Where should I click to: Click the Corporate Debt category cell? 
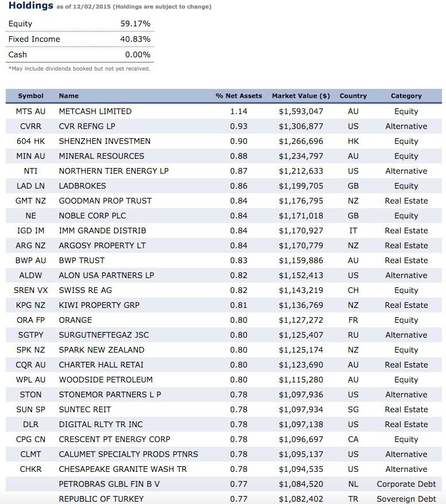406,484
